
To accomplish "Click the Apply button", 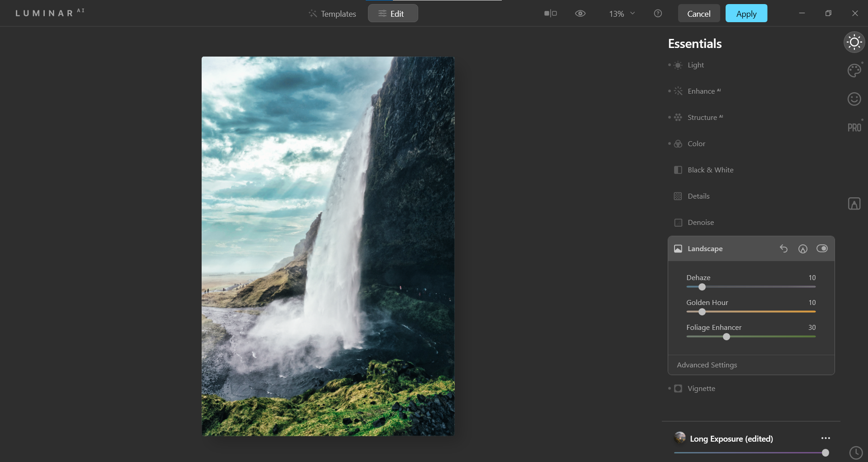I will click(x=746, y=14).
